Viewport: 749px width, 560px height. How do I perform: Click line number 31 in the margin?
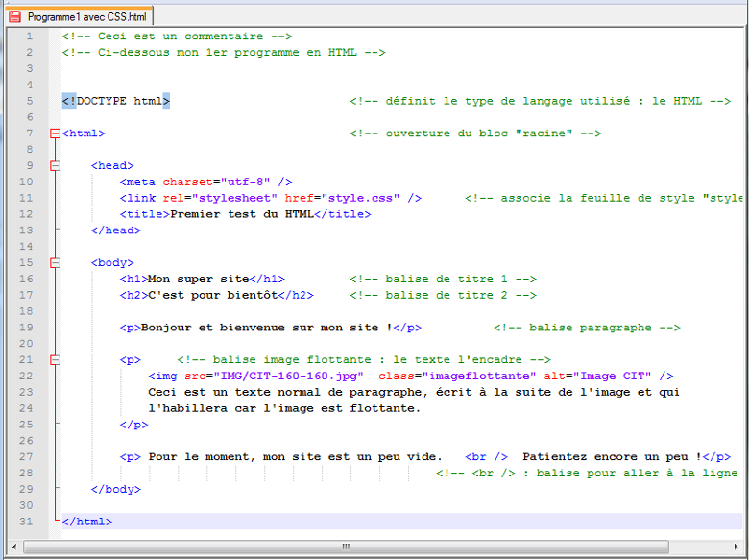[x=26, y=522]
